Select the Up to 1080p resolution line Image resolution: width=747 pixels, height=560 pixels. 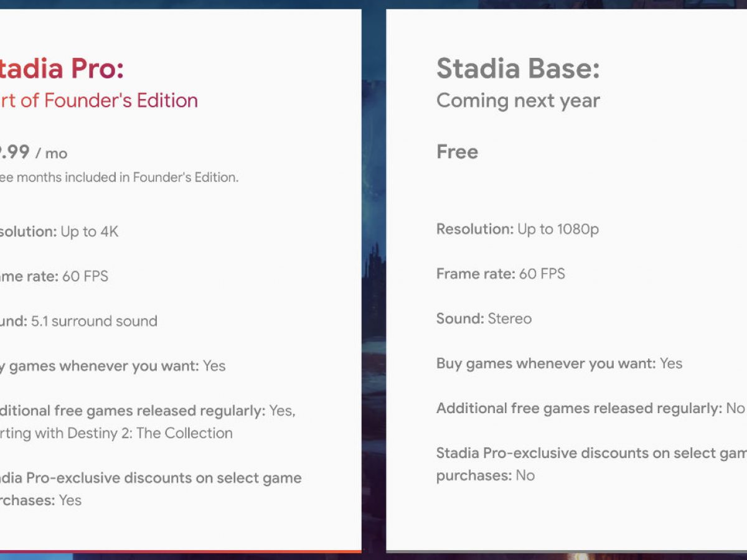click(x=517, y=229)
